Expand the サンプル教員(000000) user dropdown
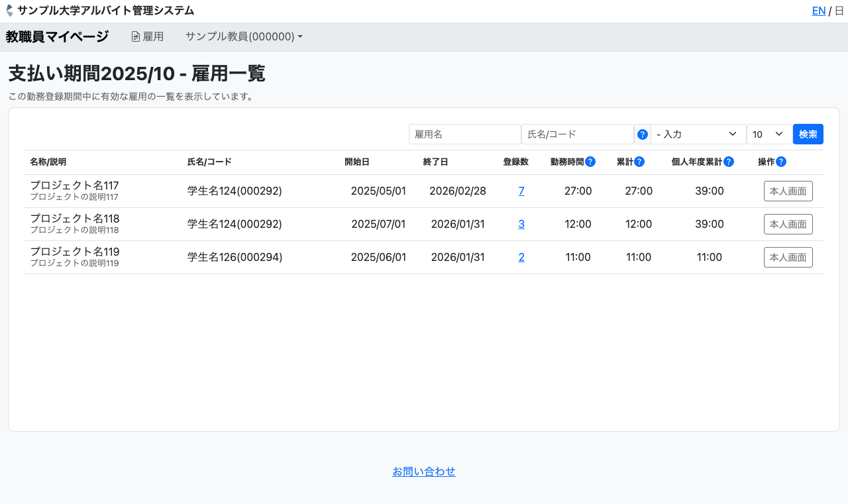The width and height of the screenshot is (848, 504). [x=244, y=37]
